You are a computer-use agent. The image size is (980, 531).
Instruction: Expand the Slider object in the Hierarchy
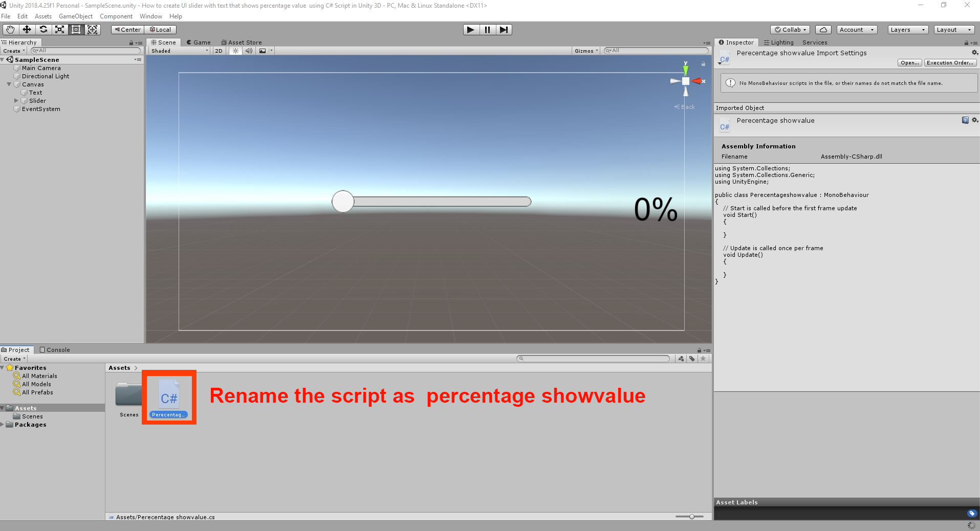16,101
